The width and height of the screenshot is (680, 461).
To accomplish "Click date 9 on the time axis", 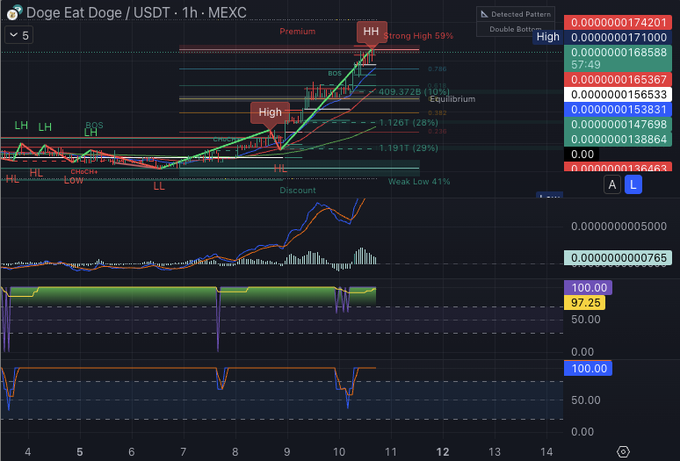I will click(x=287, y=452).
